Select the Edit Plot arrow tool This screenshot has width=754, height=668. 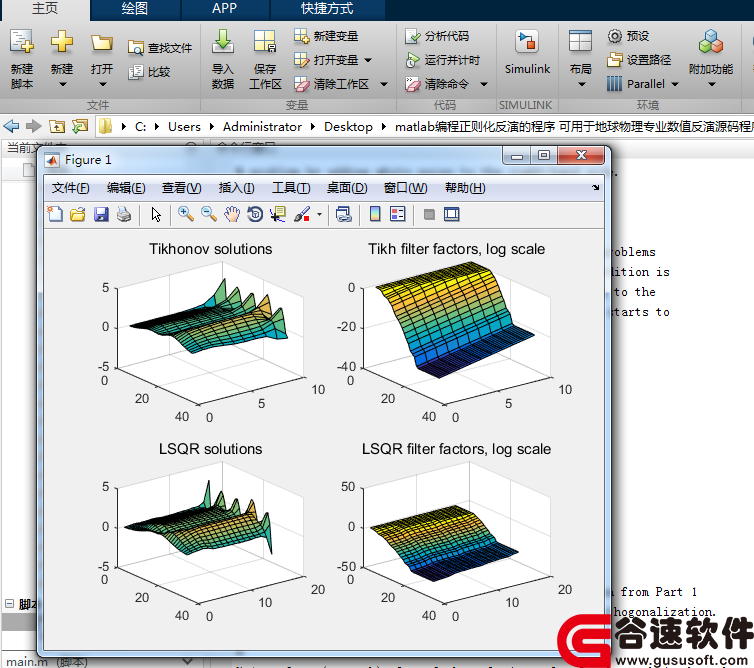coord(156,214)
